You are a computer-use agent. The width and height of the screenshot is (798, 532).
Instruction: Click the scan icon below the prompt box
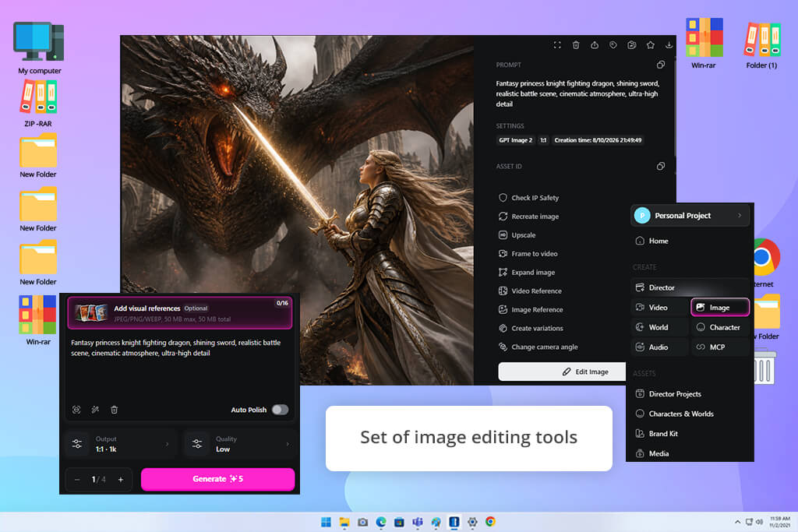pos(76,410)
